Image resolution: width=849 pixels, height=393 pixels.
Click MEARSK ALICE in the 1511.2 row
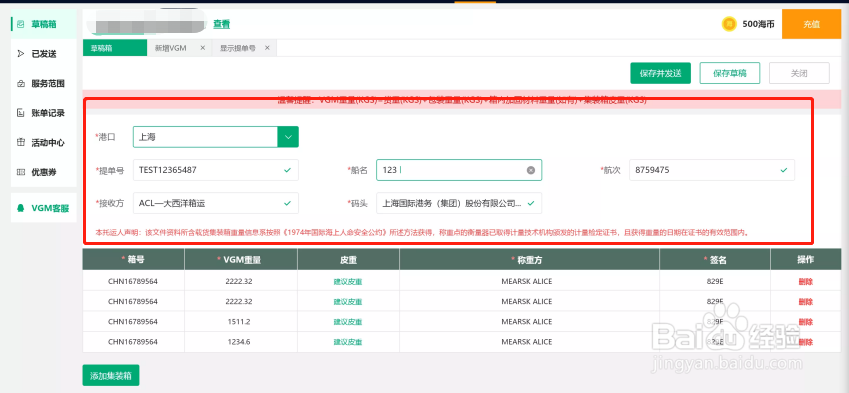527,322
